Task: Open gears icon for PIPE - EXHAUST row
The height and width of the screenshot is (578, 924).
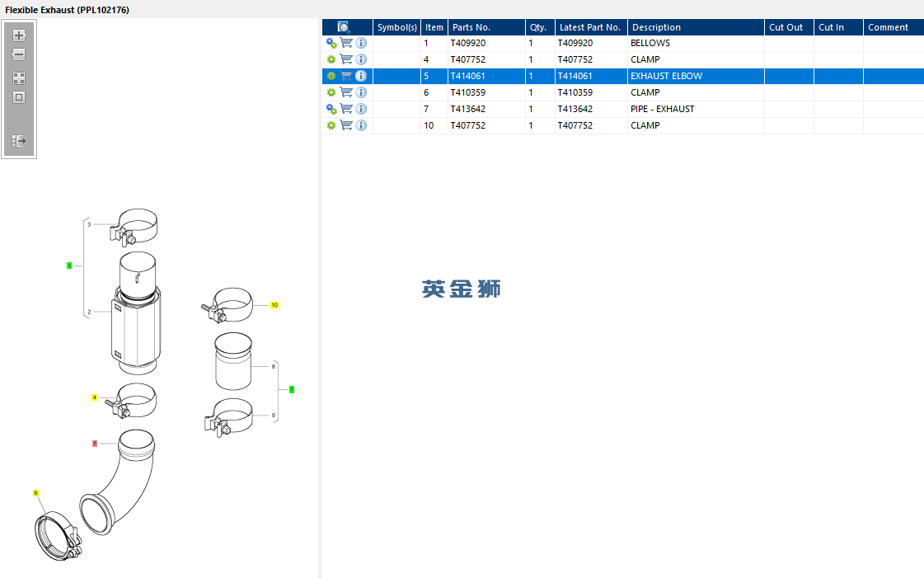Action: pos(331,109)
